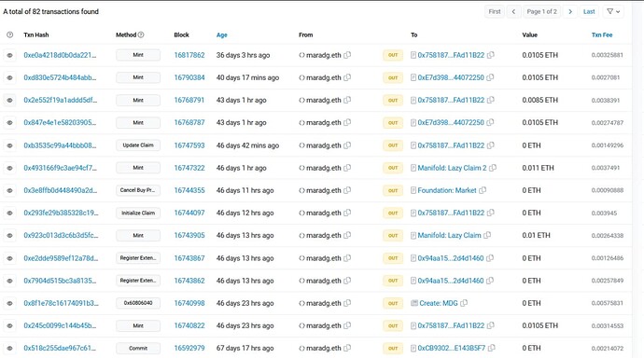Open the filter dropdown menu
The height and width of the screenshot is (358, 644).
click(613, 11)
